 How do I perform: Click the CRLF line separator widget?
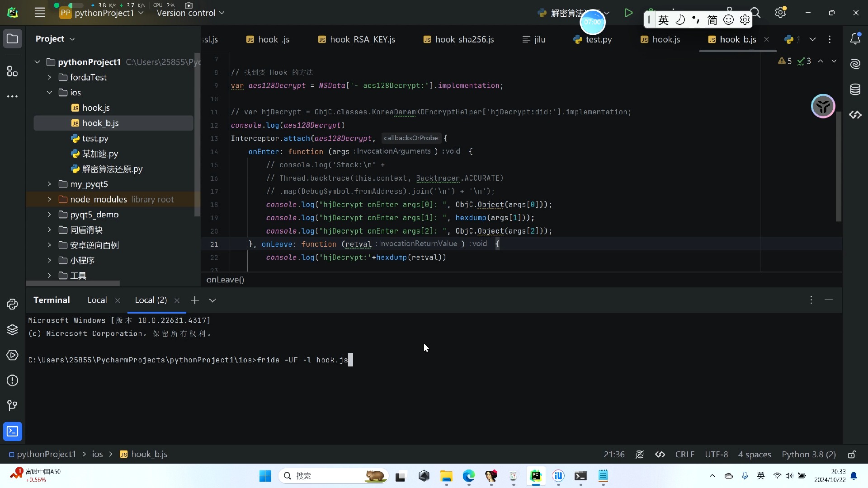click(684, 455)
